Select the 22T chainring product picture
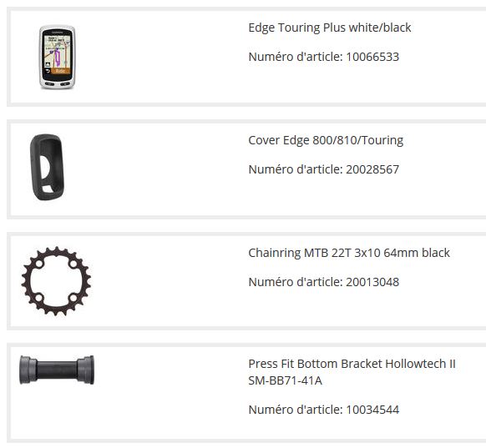486x448 pixels. coord(56,281)
